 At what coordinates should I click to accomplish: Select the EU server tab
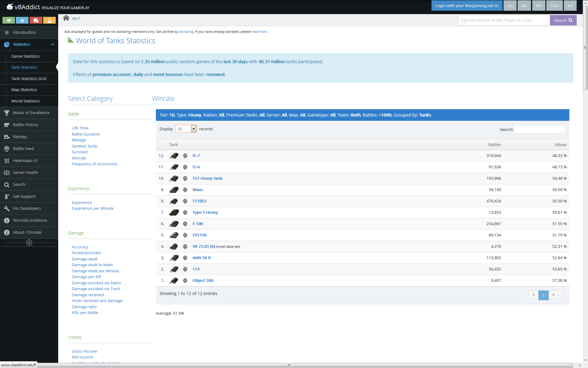[510, 6]
